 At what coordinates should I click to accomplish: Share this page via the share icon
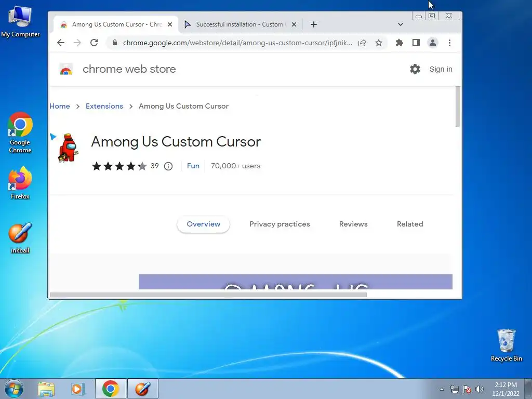point(362,43)
